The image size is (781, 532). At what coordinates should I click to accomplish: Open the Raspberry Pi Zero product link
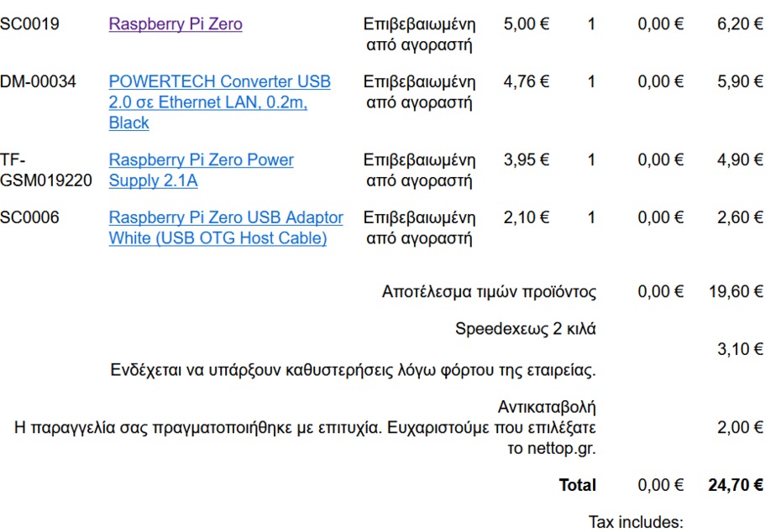176,24
